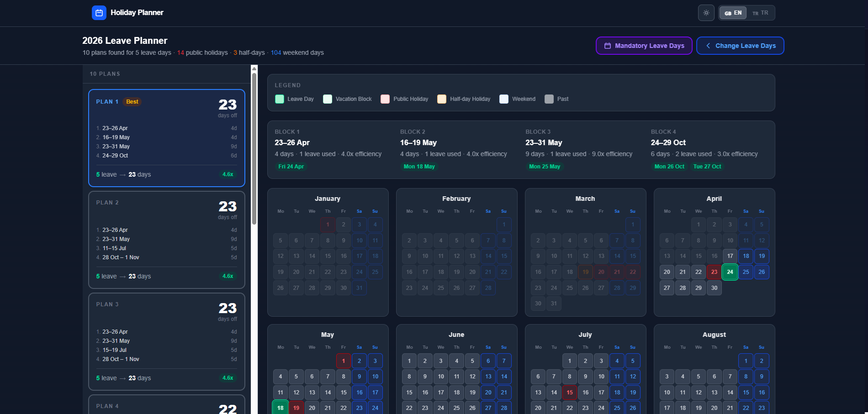Click the GB flag icon beside EN

point(728,13)
